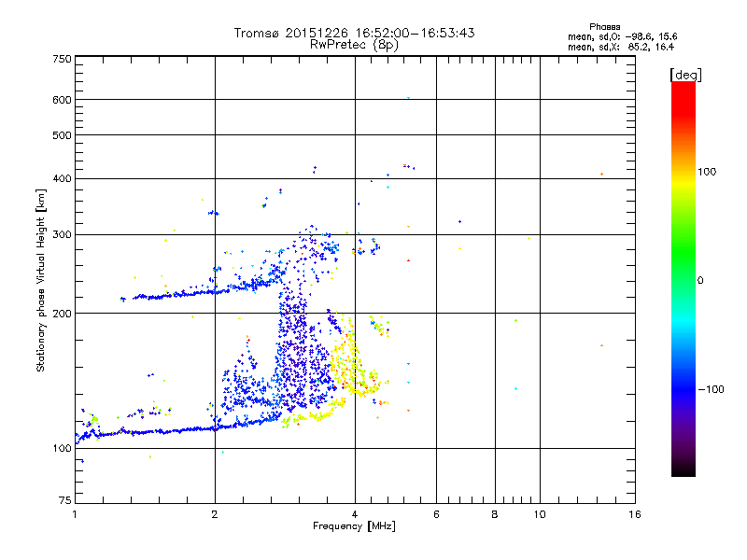Click the 'RwPretec (8p)' subtitle
This screenshot has width=747, height=560.
354,45
